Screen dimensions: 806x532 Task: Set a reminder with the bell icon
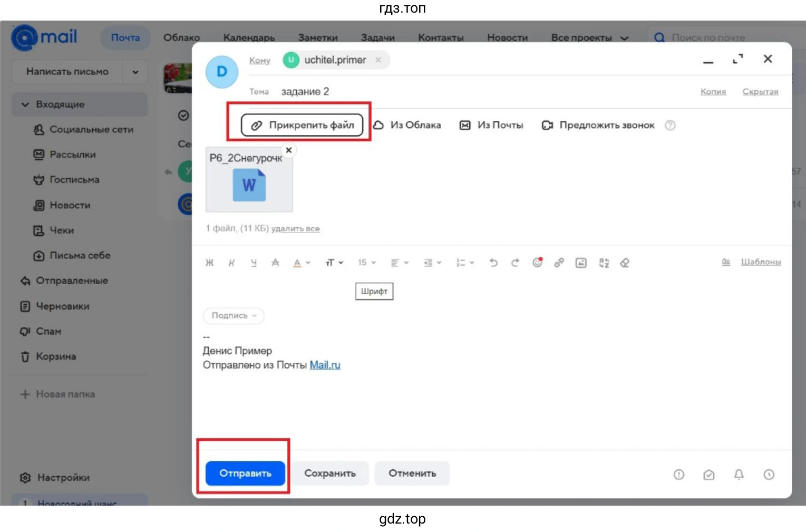coord(739,475)
